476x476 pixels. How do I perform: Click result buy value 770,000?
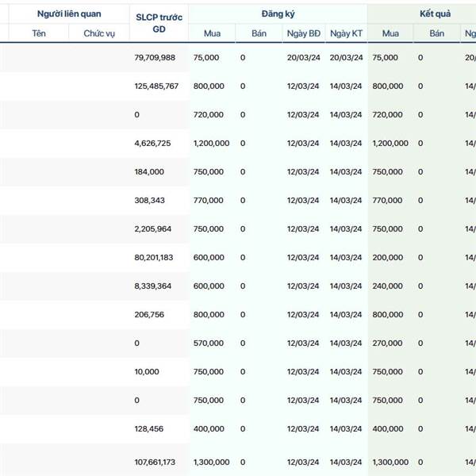tap(387, 201)
